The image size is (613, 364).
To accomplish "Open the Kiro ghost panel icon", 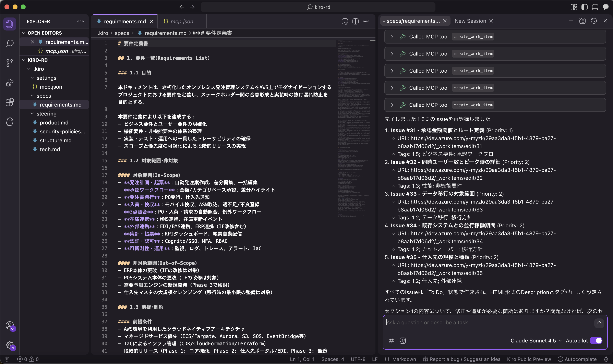I will (x=10, y=122).
